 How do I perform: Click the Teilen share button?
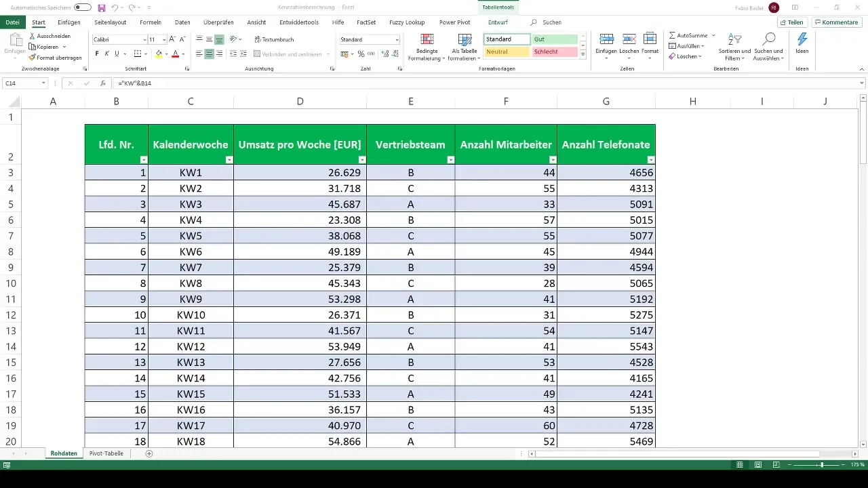click(791, 22)
